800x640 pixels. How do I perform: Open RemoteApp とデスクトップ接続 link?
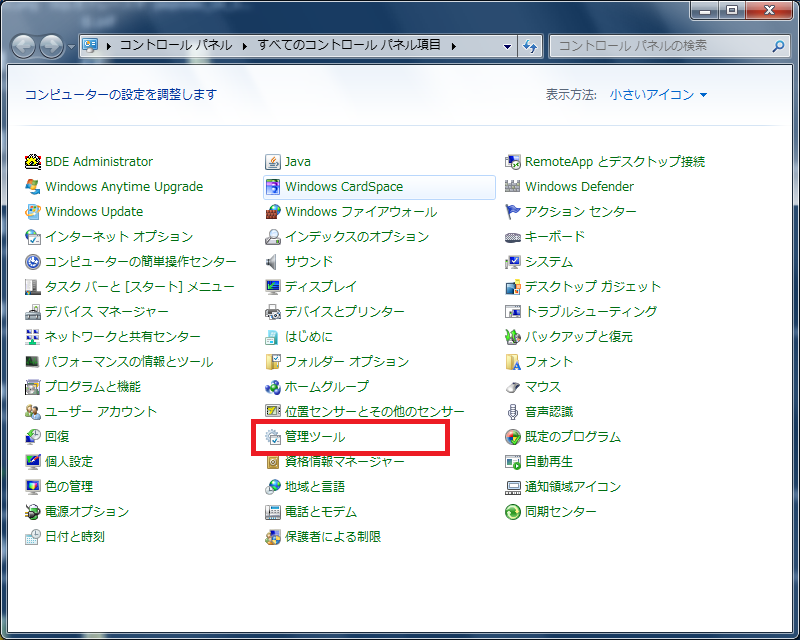[x=615, y=162]
